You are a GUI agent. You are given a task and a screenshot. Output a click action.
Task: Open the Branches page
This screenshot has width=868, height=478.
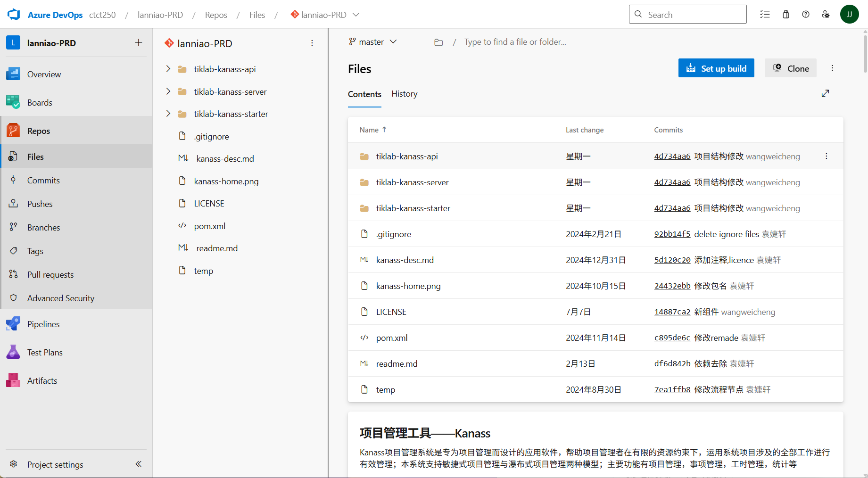(44, 227)
